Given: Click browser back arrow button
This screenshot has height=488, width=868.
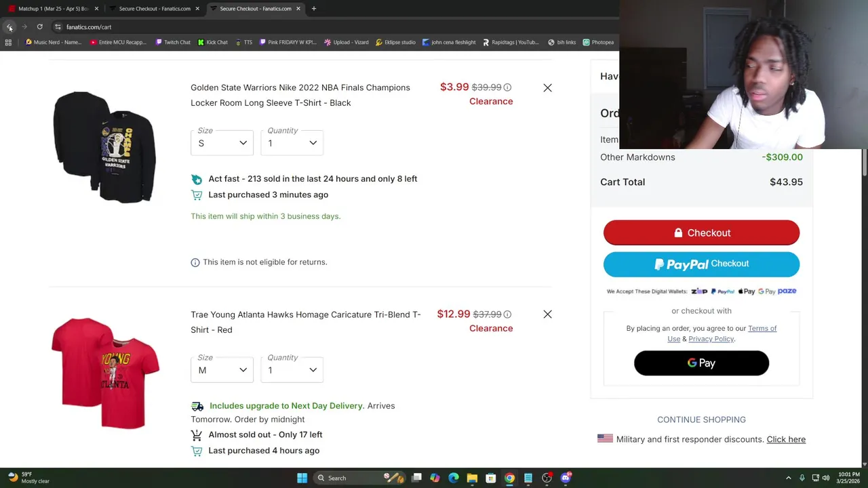Looking at the screenshot, I should click(9, 27).
